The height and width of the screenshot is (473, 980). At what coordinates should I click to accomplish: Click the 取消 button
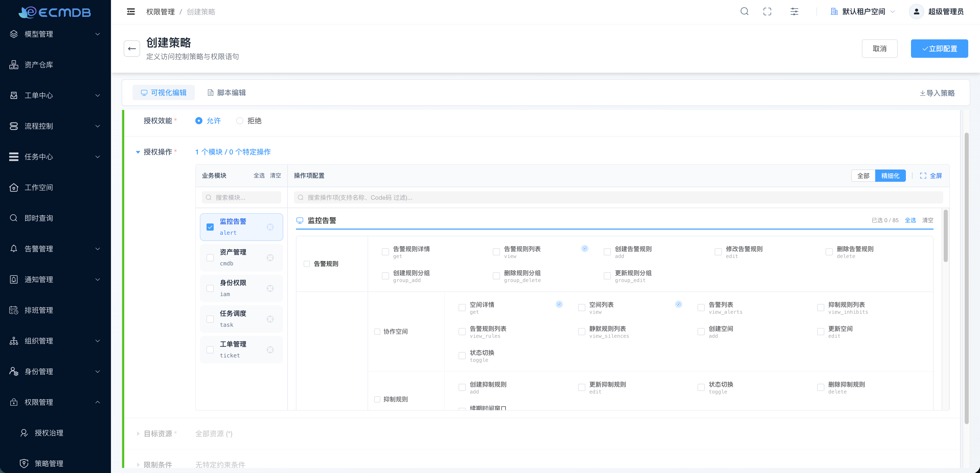click(x=880, y=49)
